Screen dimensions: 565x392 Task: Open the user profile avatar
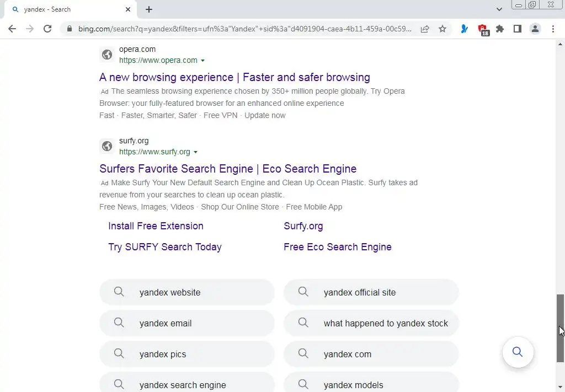535,29
